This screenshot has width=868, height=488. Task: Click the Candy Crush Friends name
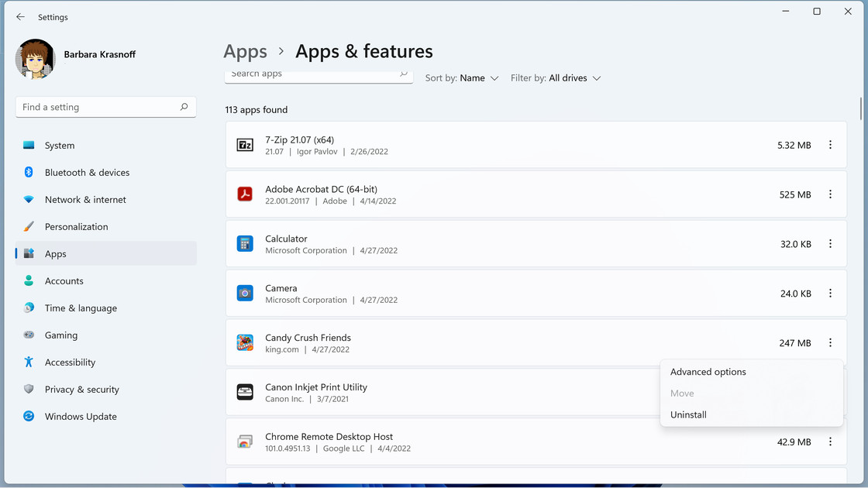click(308, 338)
